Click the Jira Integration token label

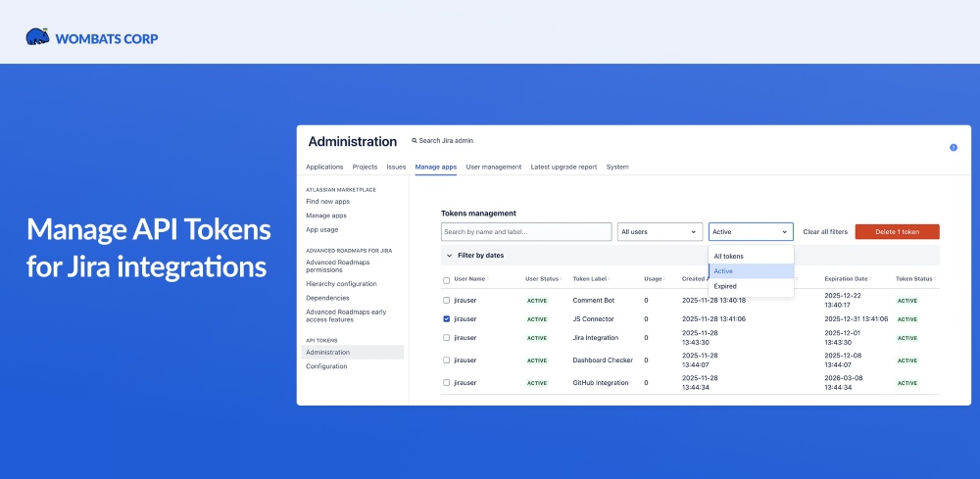pos(596,338)
